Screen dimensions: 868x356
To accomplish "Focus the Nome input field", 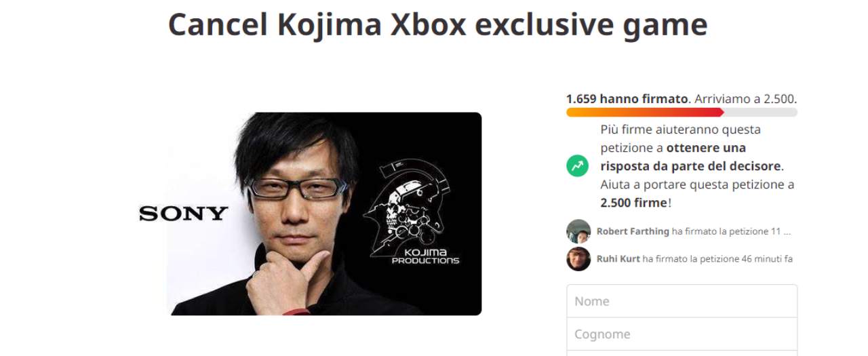I will click(682, 301).
